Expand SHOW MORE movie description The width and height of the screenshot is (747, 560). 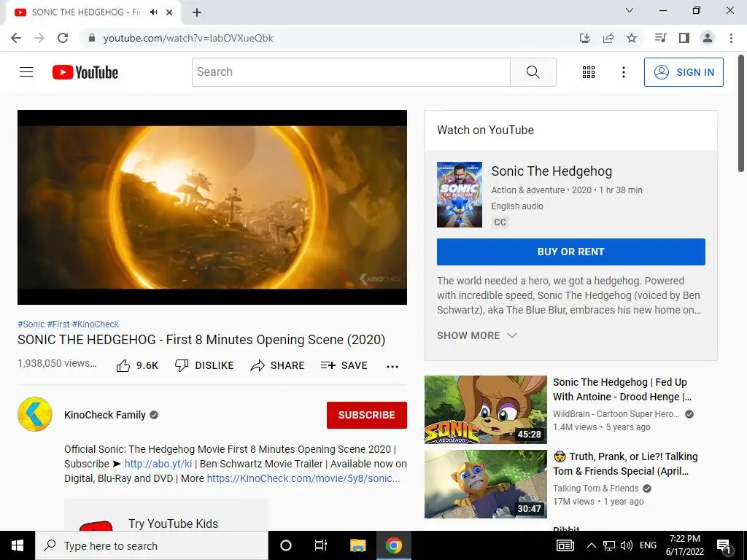476,335
